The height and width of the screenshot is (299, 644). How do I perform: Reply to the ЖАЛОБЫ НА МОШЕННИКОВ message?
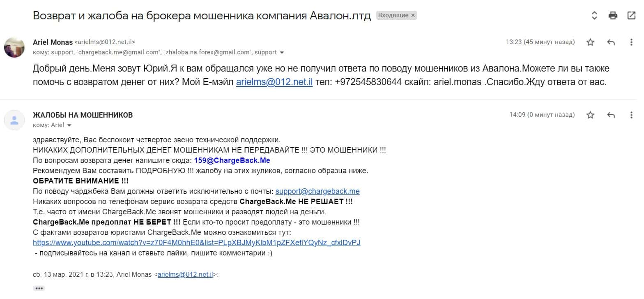pyautogui.click(x=611, y=115)
